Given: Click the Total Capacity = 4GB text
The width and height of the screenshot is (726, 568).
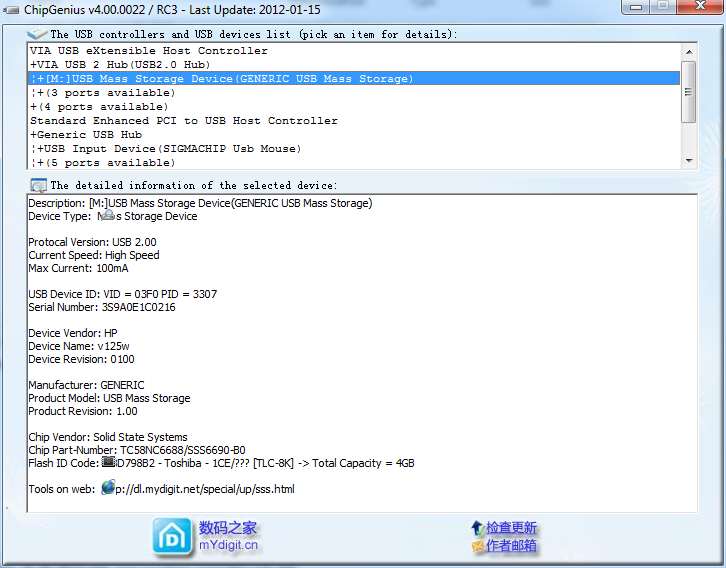Looking at the screenshot, I should coord(363,463).
